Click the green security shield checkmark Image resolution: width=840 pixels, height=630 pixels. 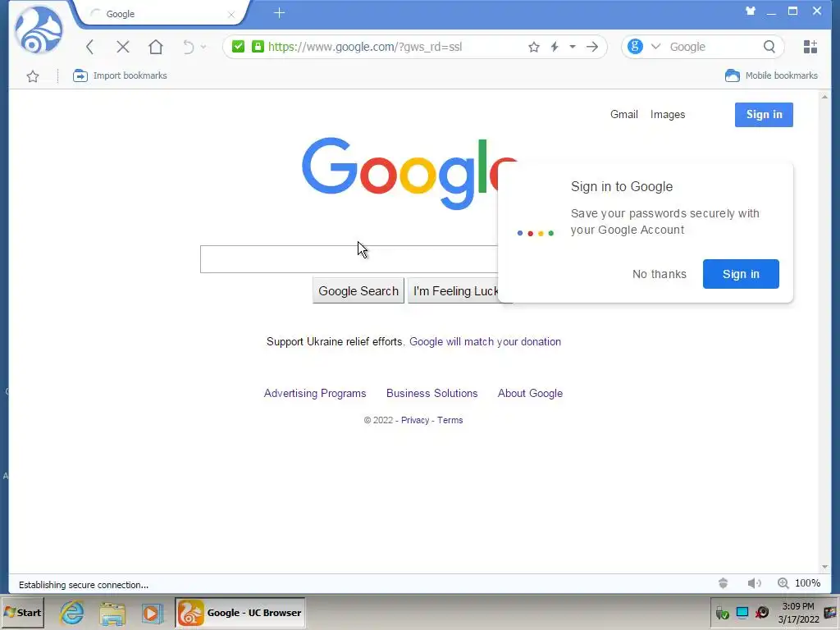click(x=239, y=47)
